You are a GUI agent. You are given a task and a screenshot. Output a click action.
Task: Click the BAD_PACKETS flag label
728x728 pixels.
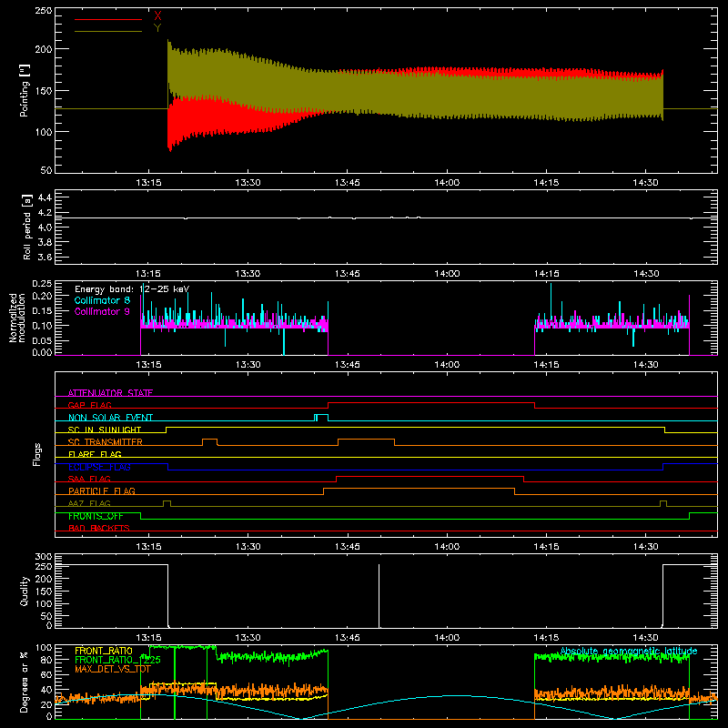pyautogui.click(x=99, y=528)
